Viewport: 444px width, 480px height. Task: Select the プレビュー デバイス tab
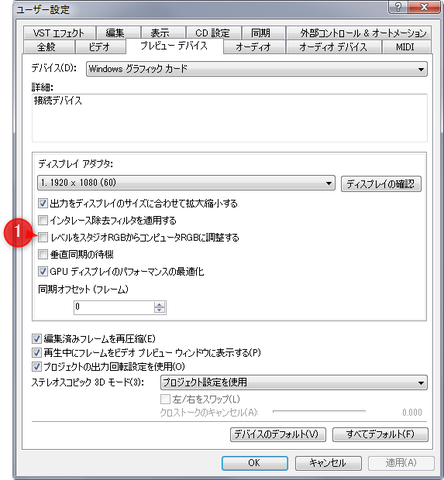[174, 46]
